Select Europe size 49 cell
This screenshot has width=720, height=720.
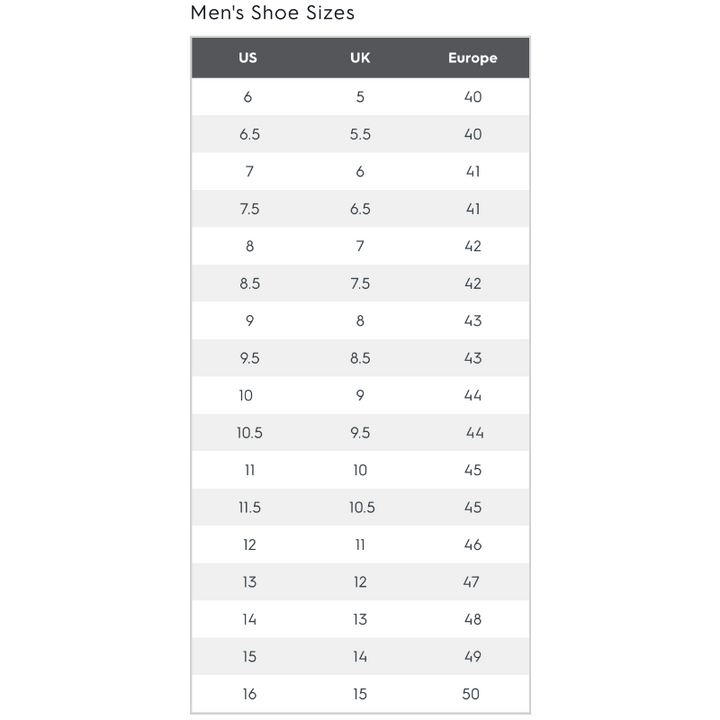coord(472,657)
